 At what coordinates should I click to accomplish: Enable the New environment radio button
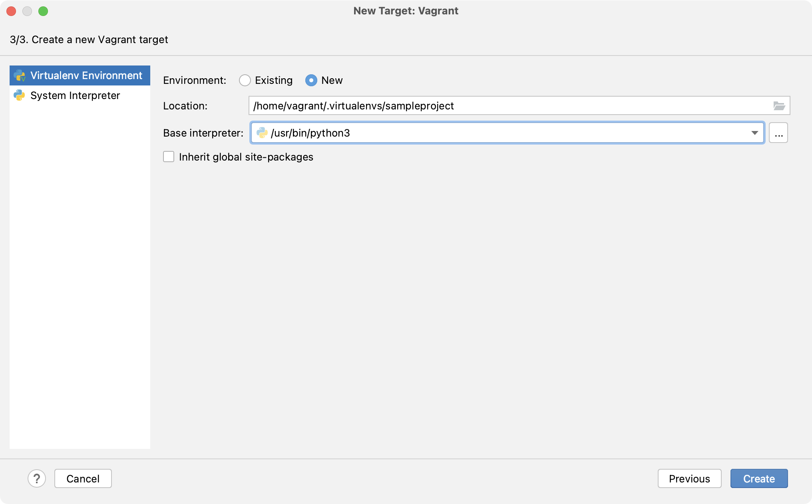pos(311,80)
